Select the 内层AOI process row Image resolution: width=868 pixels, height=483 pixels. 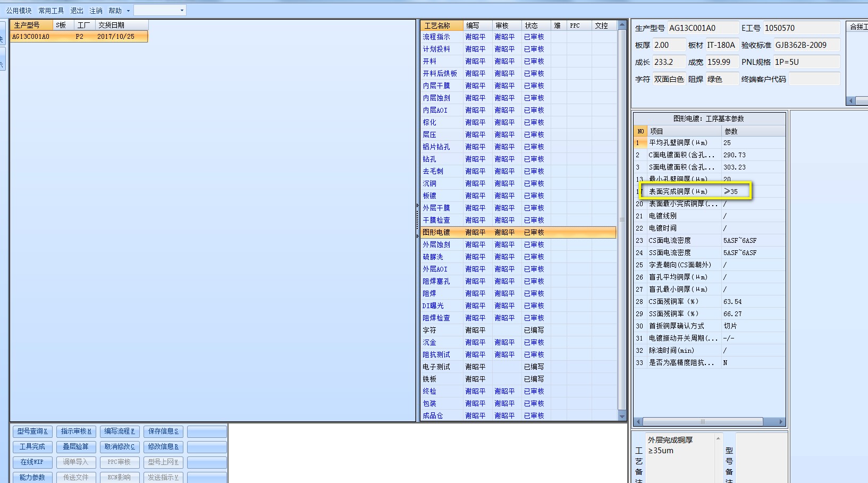pyautogui.click(x=518, y=111)
